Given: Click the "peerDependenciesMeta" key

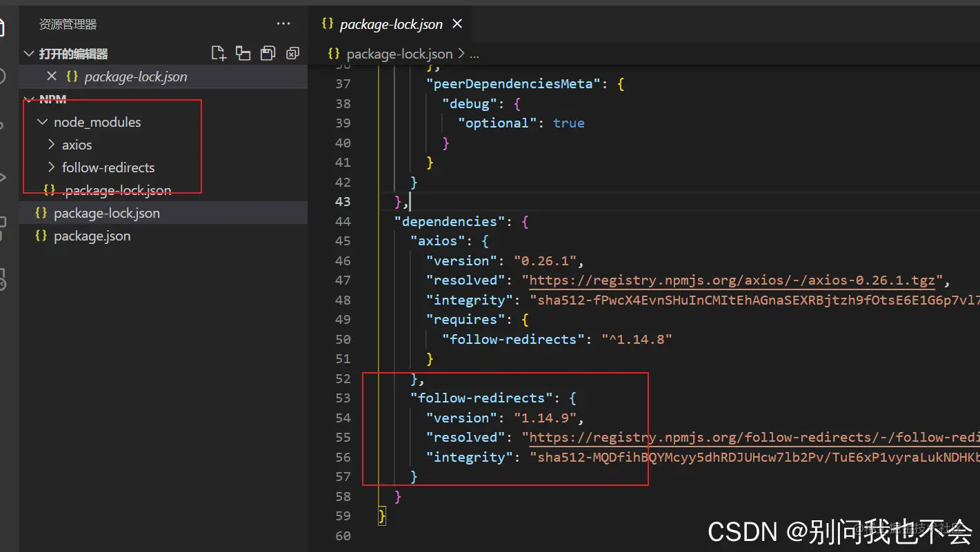Looking at the screenshot, I should coord(513,84).
